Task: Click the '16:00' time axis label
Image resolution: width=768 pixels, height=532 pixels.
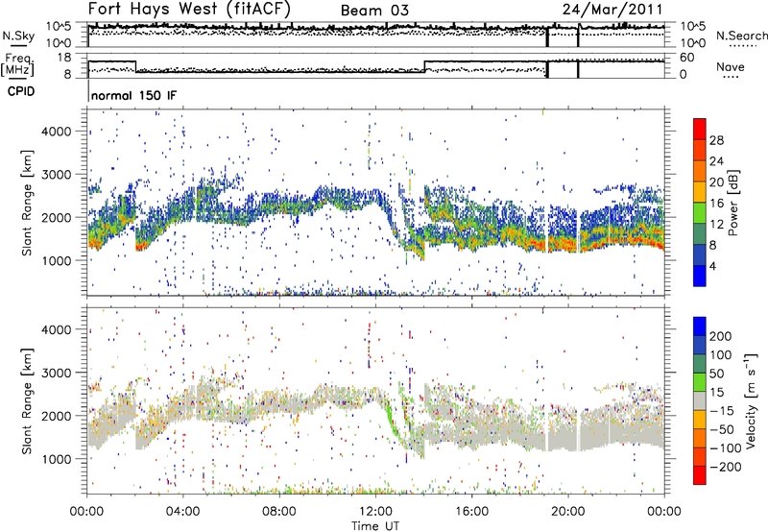Action: pyautogui.click(x=471, y=512)
